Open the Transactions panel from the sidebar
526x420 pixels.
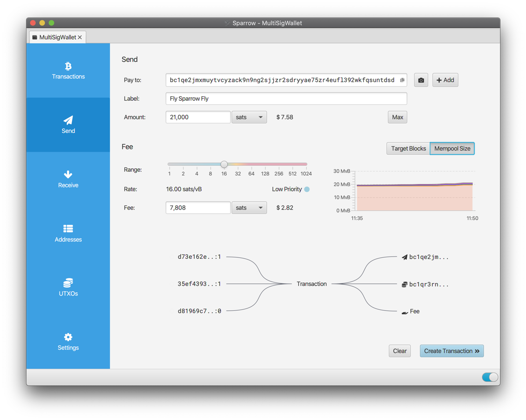pyautogui.click(x=68, y=71)
